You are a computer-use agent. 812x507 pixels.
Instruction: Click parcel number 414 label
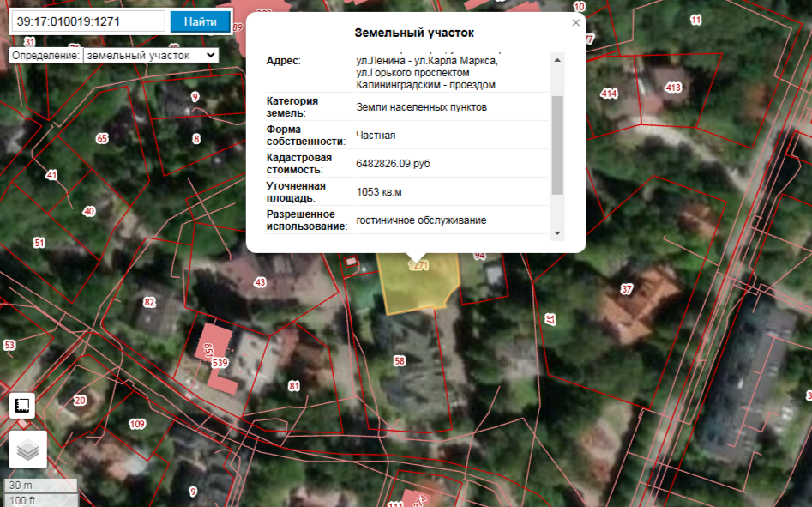click(610, 94)
